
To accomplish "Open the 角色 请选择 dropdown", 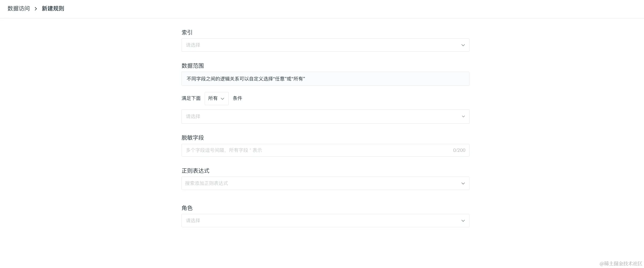I will (x=325, y=221).
